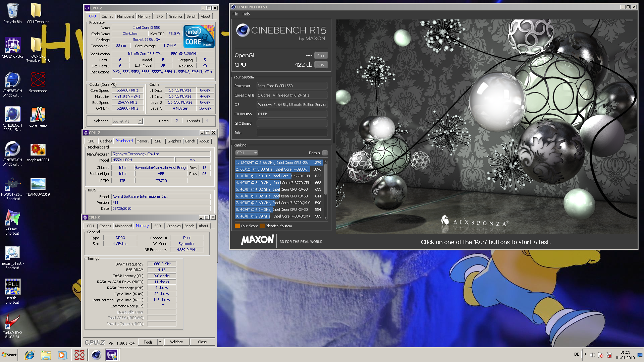Open Bench tab in middle CPU-Z window

click(190, 141)
